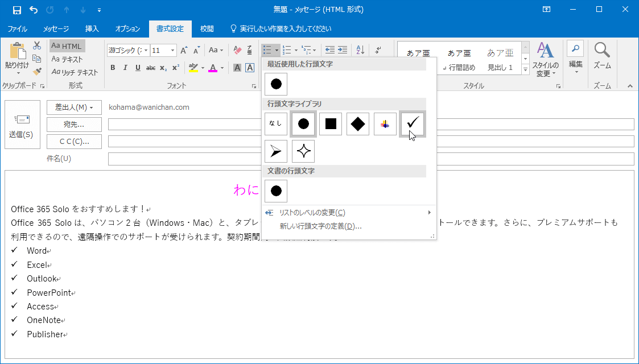
Task: Apply the 行間詰め style
Action: point(459,60)
